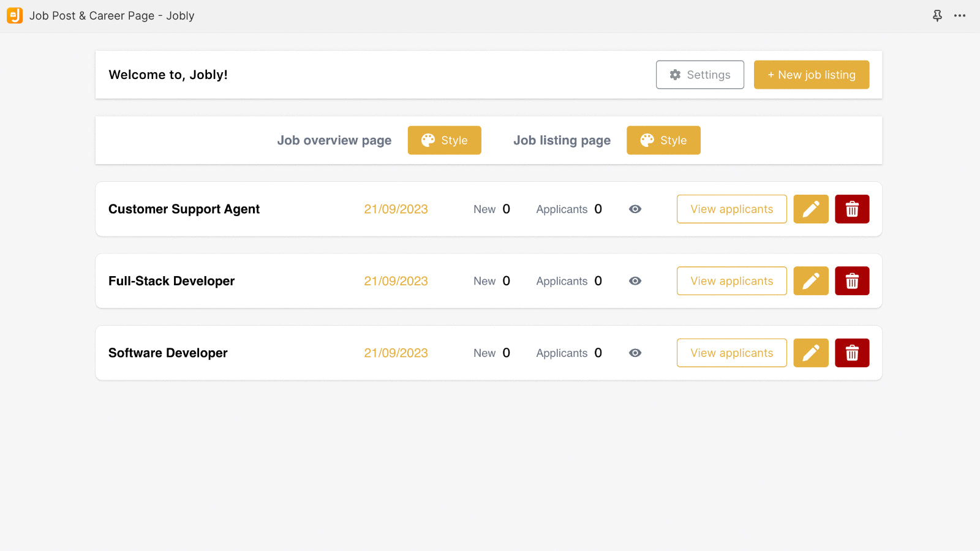Switch to the Job overview page section

tap(334, 140)
